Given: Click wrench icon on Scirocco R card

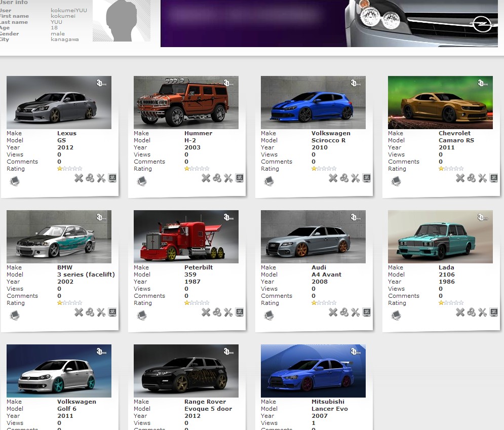Looking at the screenshot, I should [x=356, y=178].
